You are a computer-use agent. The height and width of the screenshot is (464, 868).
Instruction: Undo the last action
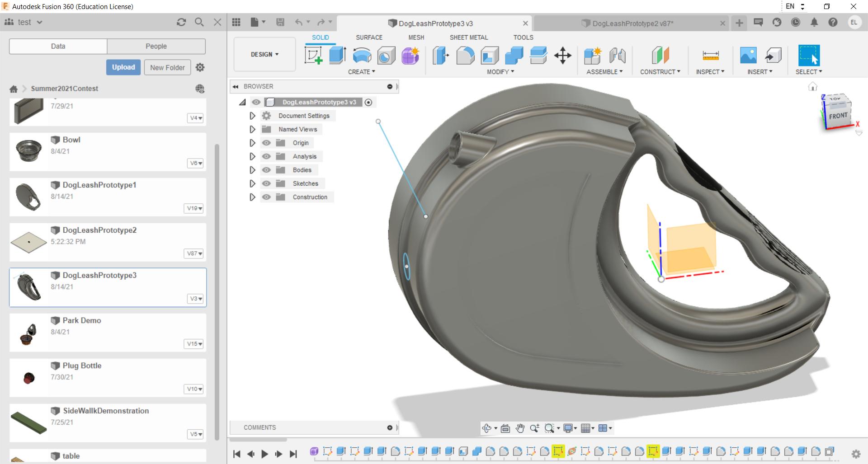pyautogui.click(x=299, y=22)
